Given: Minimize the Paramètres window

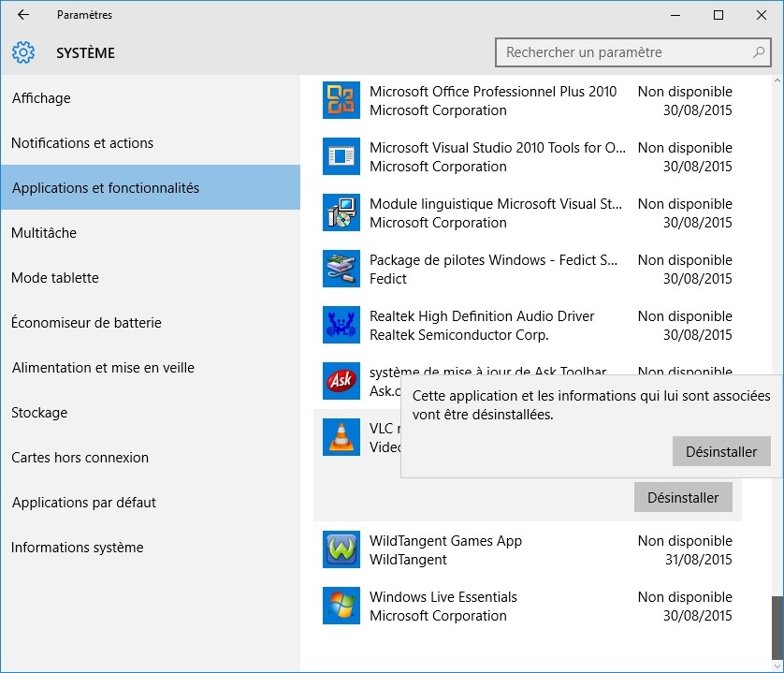Looking at the screenshot, I should (x=675, y=15).
